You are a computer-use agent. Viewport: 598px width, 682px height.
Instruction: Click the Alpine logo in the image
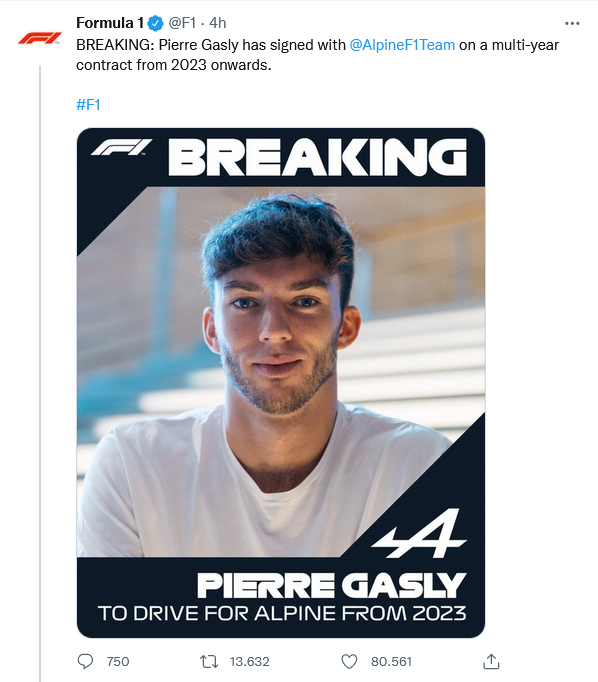tap(419, 534)
